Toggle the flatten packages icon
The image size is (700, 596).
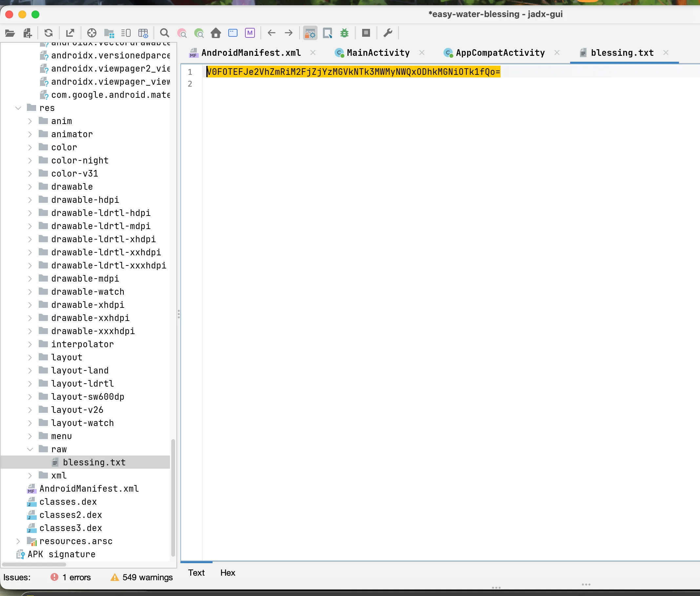click(109, 33)
